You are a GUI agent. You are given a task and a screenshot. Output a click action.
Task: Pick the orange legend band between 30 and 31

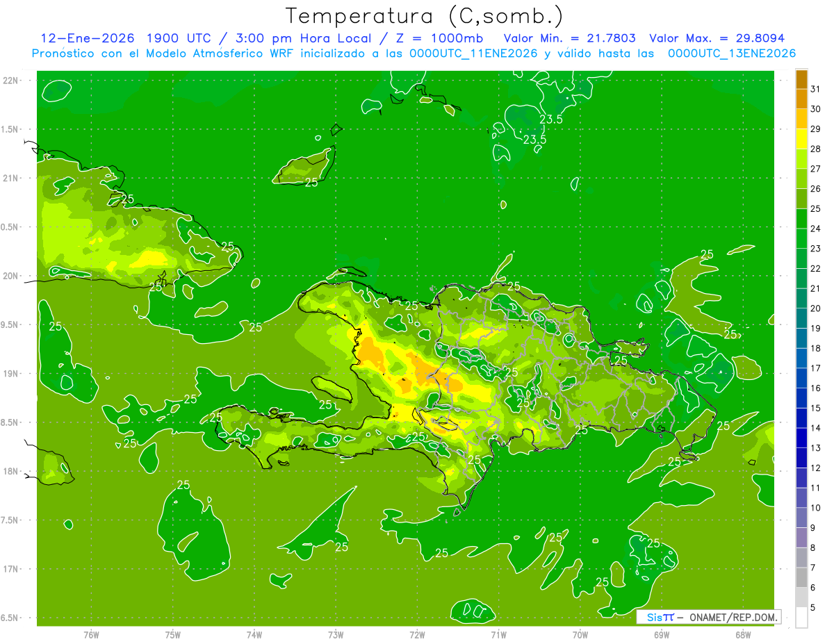pyautogui.click(x=801, y=99)
